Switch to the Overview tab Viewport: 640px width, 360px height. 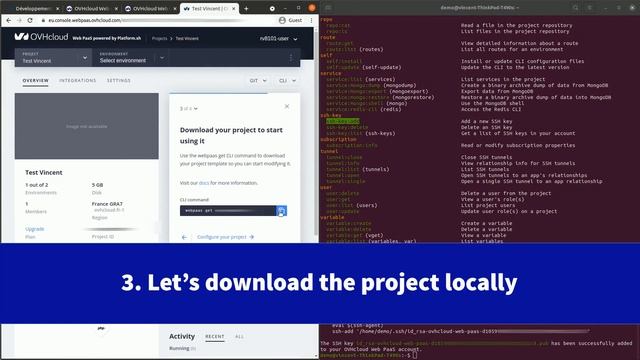(x=36, y=80)
